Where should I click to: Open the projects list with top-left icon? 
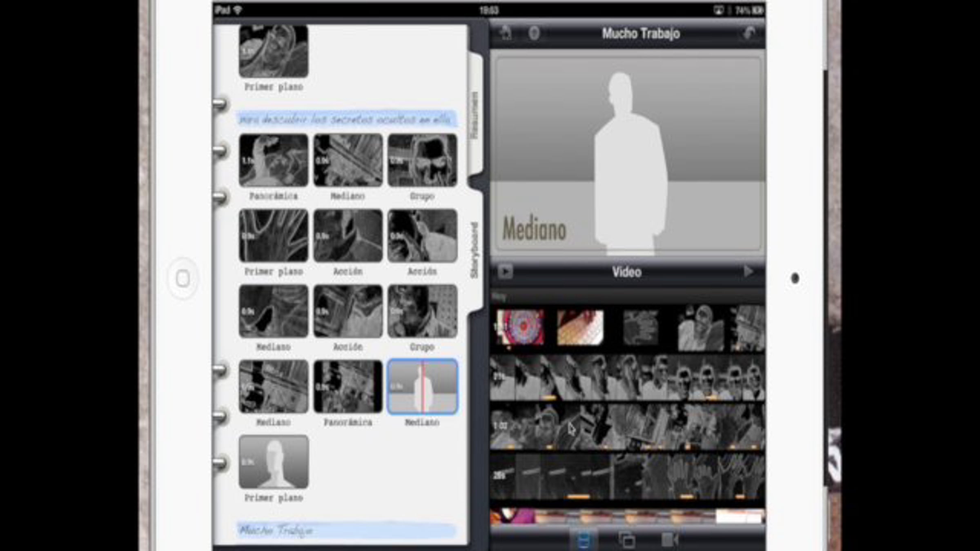506,33
